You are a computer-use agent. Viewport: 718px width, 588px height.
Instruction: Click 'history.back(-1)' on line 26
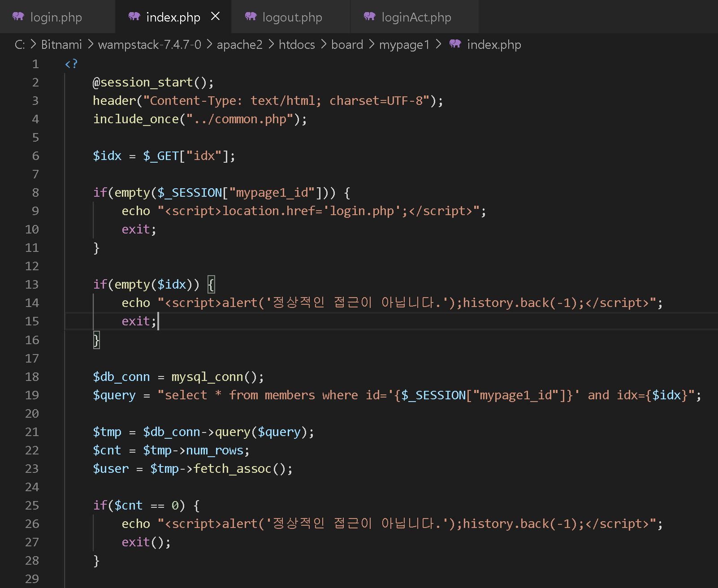(x=520, y=524)
